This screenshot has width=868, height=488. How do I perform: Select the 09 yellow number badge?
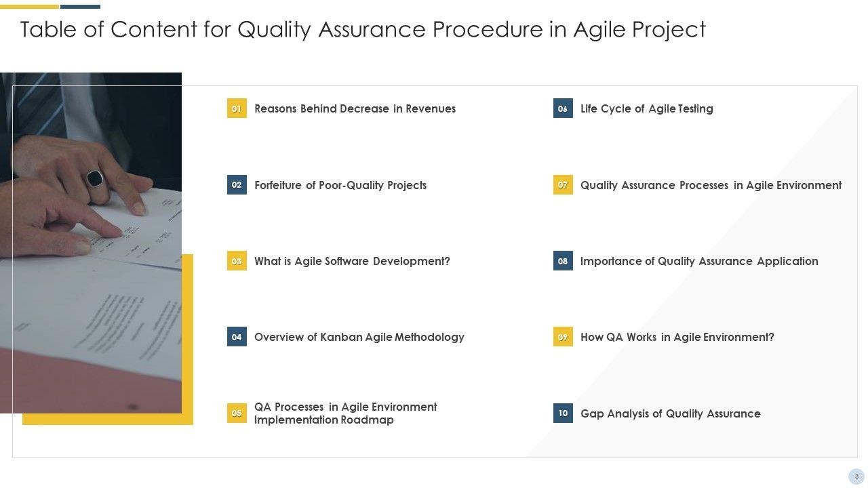(x=563, y=337)
